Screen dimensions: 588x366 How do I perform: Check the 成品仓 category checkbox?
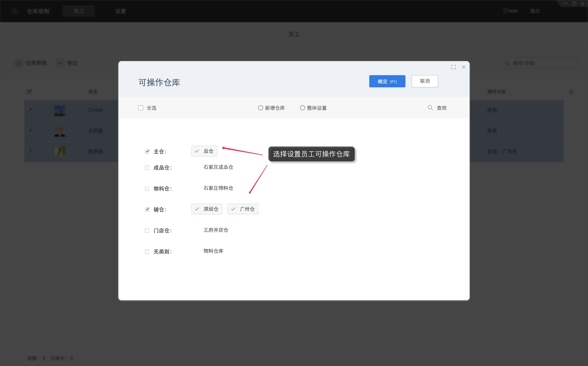[x=147, y=168]
